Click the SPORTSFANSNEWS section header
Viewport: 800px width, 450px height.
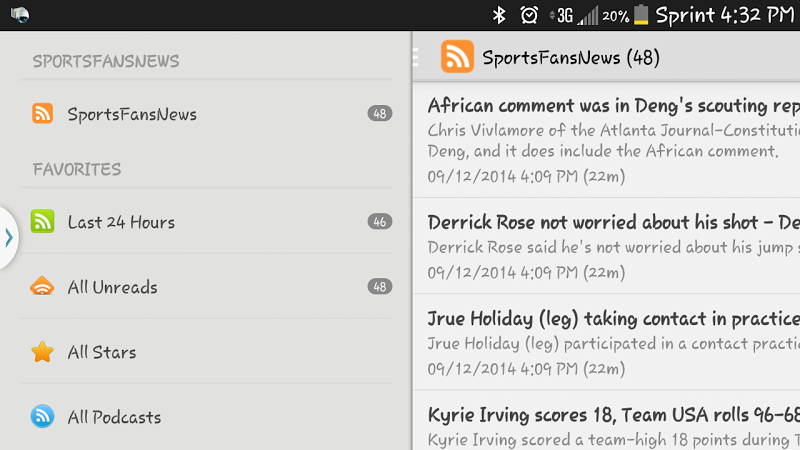106,61
